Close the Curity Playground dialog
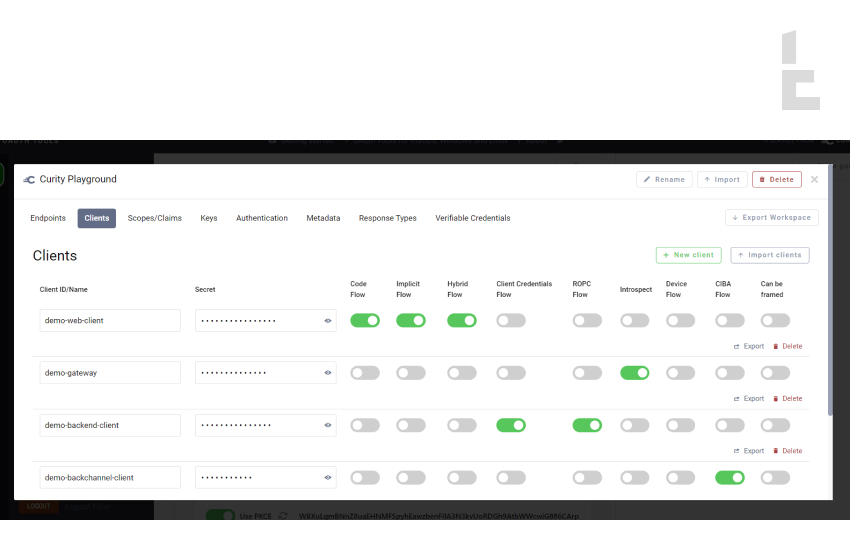Viewport: 850px width, 550px height. (x=814, y=180)
